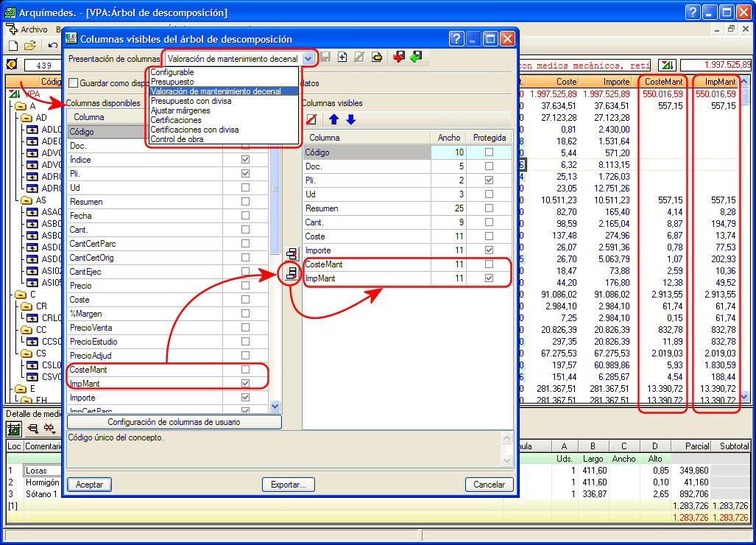
Task: Uncheck Protegida for the Importe visible column
Action: pyautogui.click(x=489, y=250)
